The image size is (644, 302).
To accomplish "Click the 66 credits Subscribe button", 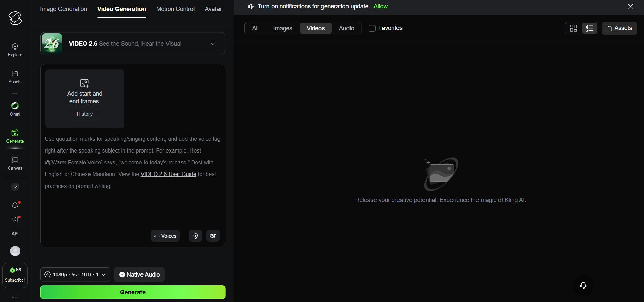I will tap(15, 275).
